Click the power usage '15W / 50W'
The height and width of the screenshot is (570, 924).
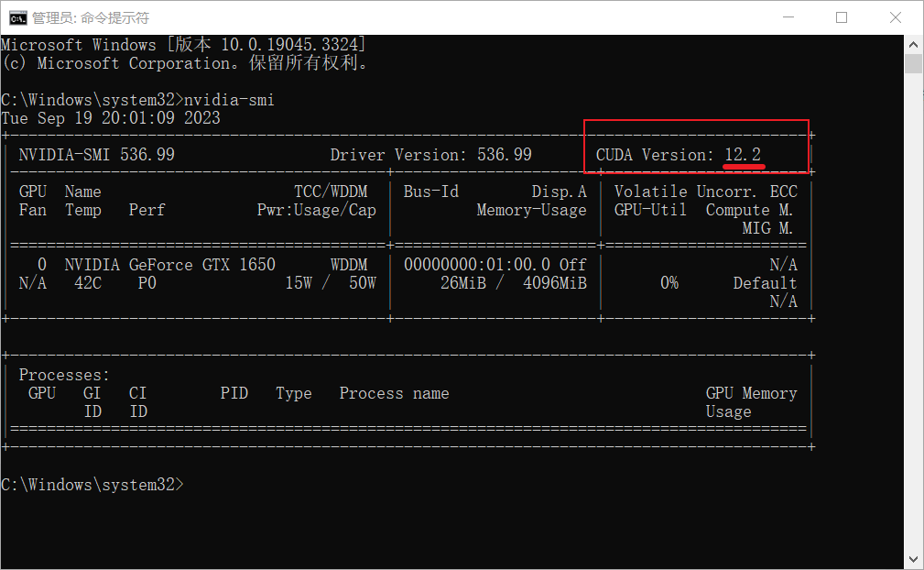coord(331,283)
